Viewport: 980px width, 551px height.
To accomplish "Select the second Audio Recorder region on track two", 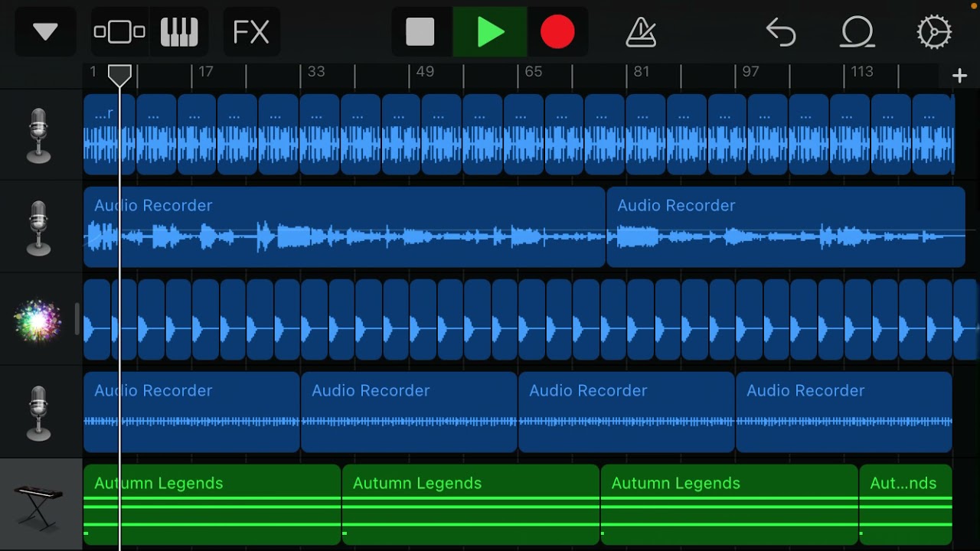I will [786, 227].
